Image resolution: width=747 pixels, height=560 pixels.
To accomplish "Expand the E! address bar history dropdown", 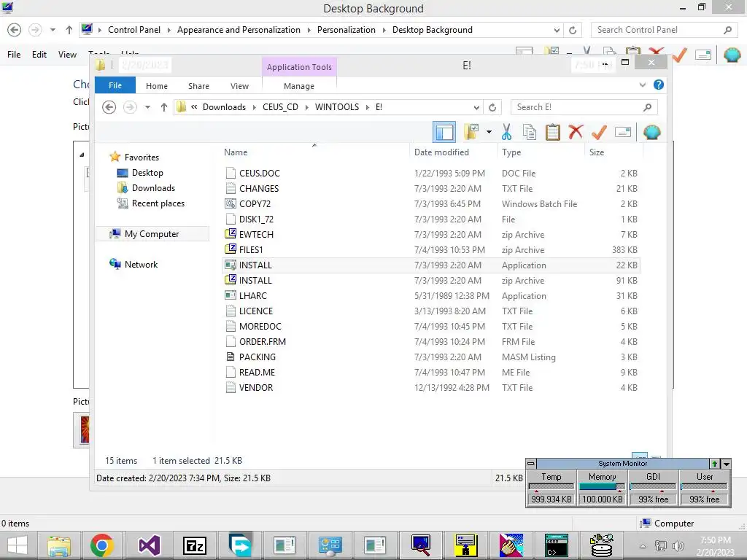I will [476, 107].
